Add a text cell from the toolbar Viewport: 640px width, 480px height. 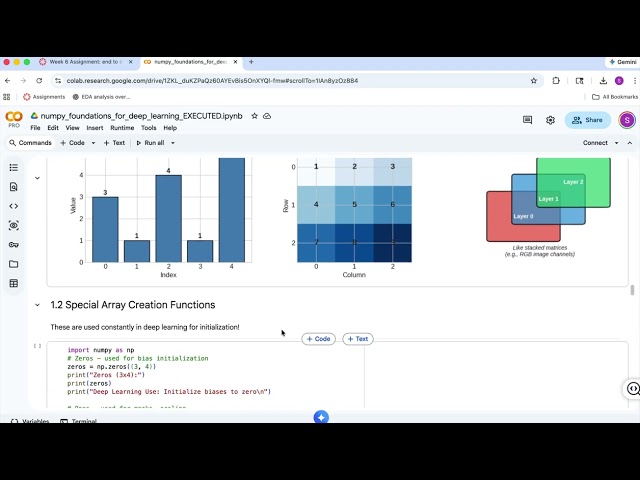click(x=114, y=143)
